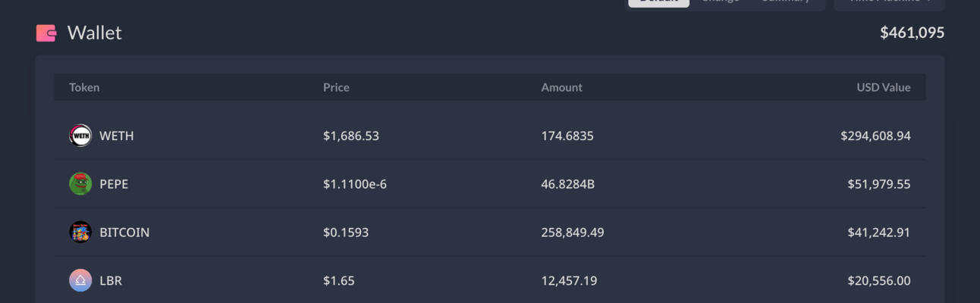
Task: Click the LBR amount 12,457.19
Action: (569, 281)
